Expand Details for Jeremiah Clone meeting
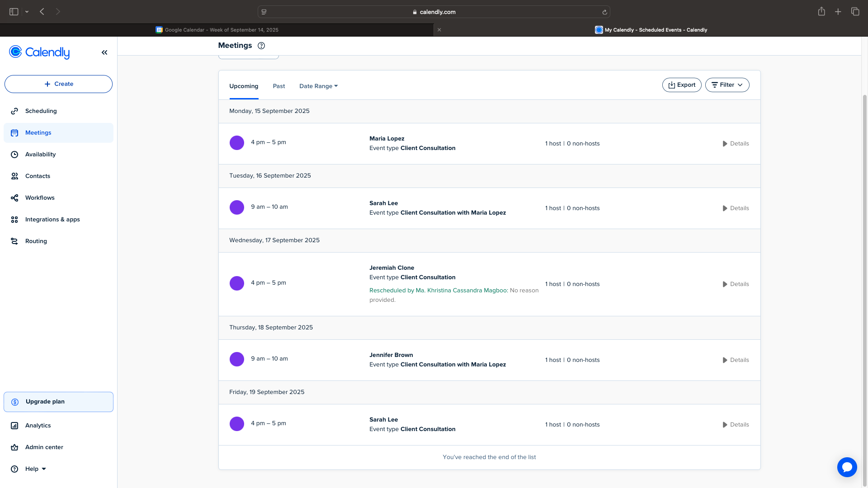This screenshot has height=488, width=868. (x=736, y=284)
